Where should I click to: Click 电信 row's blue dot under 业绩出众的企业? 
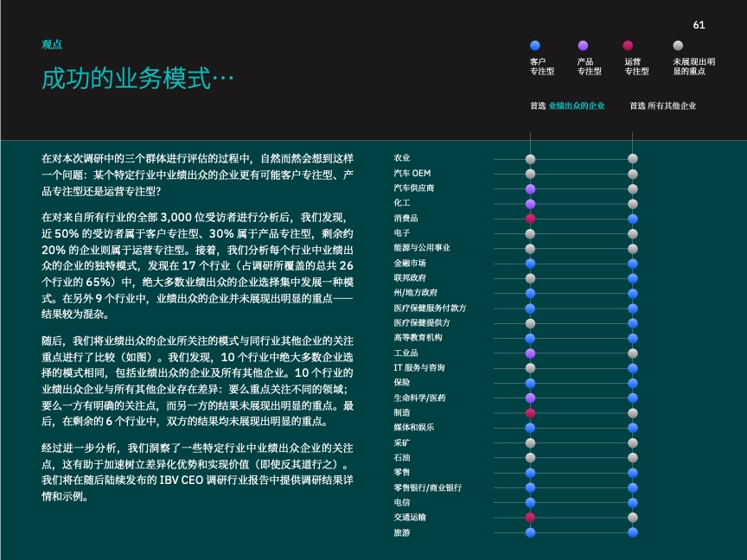coord(530,503)
